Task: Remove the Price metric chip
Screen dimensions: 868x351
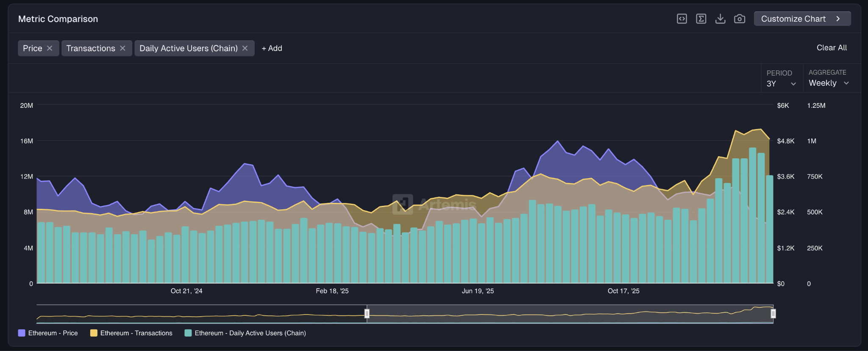Action: [50, 48]
